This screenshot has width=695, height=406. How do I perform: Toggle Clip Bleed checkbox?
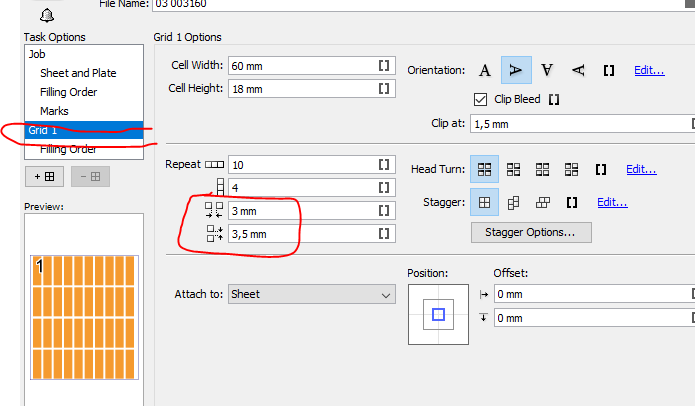coord(480,99)
